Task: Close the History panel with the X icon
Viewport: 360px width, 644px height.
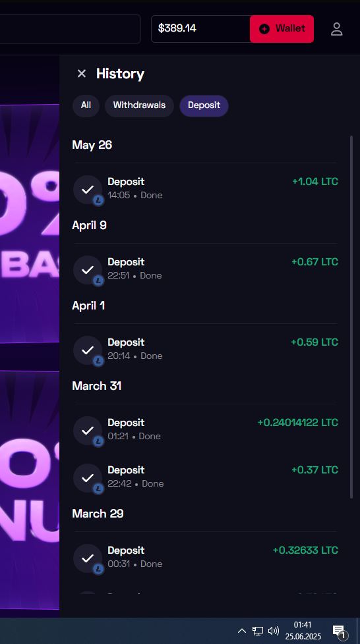Action: 82,74
